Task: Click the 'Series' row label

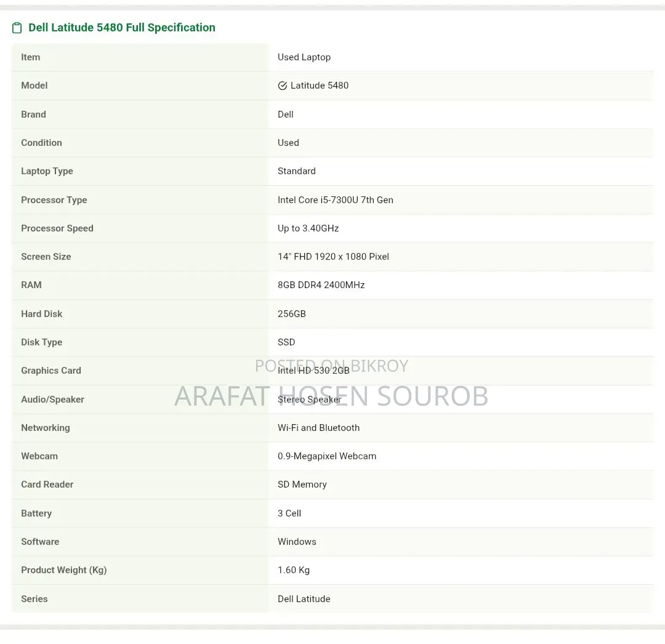Action: click(x=34, y=600)
